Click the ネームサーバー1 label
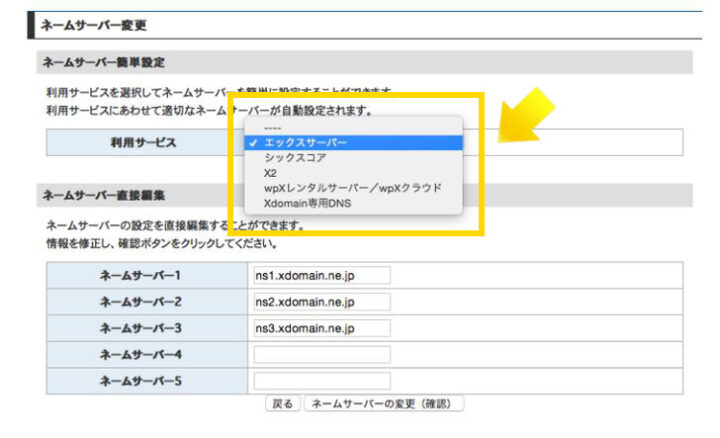 [141, 275]
